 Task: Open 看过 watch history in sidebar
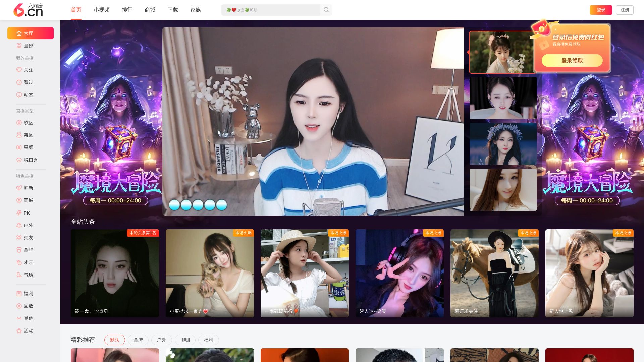coord(28,82)
